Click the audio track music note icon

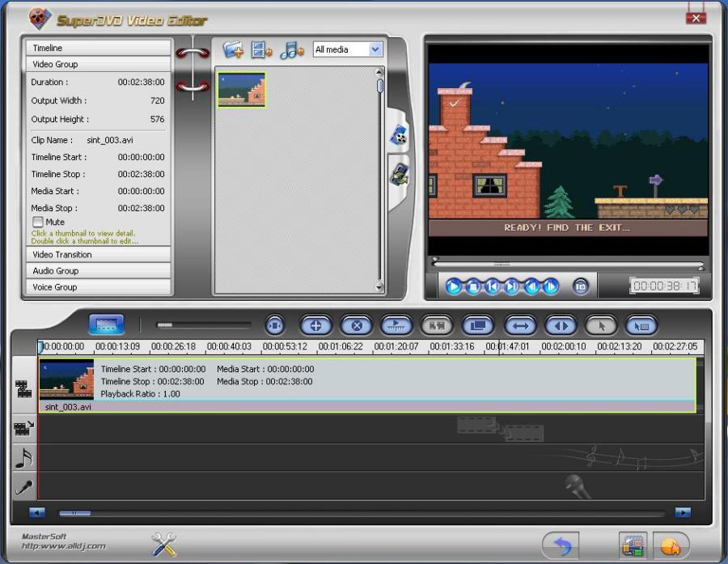23,458
